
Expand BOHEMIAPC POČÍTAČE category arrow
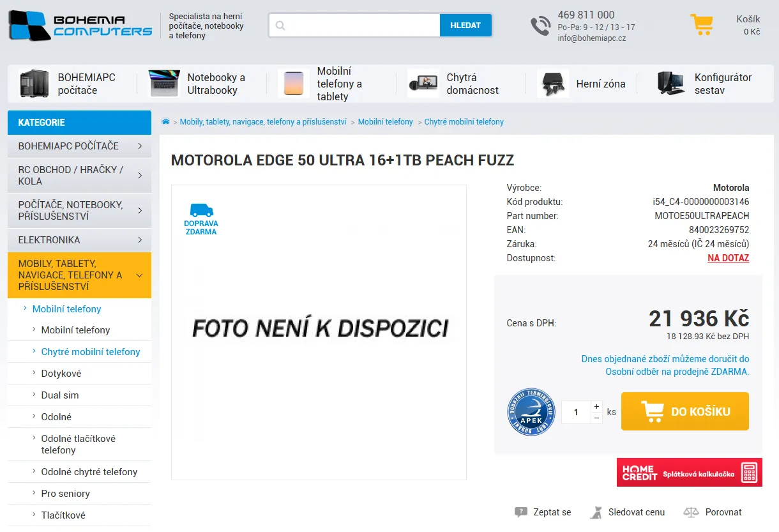[x=140, y=146]
